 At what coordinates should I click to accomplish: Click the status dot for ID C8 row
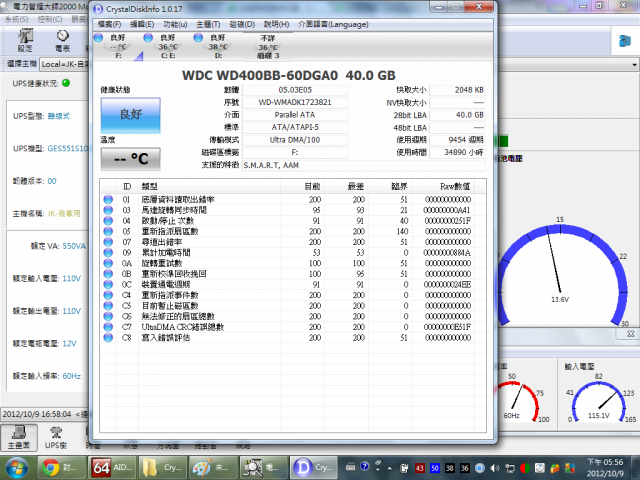coord(108,338)
